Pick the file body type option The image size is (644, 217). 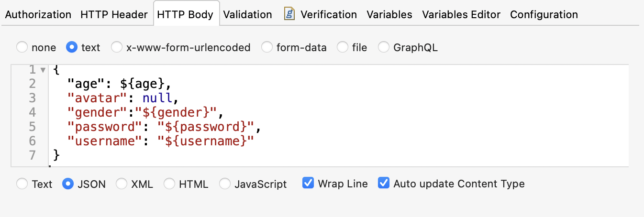tap(343, 47)
